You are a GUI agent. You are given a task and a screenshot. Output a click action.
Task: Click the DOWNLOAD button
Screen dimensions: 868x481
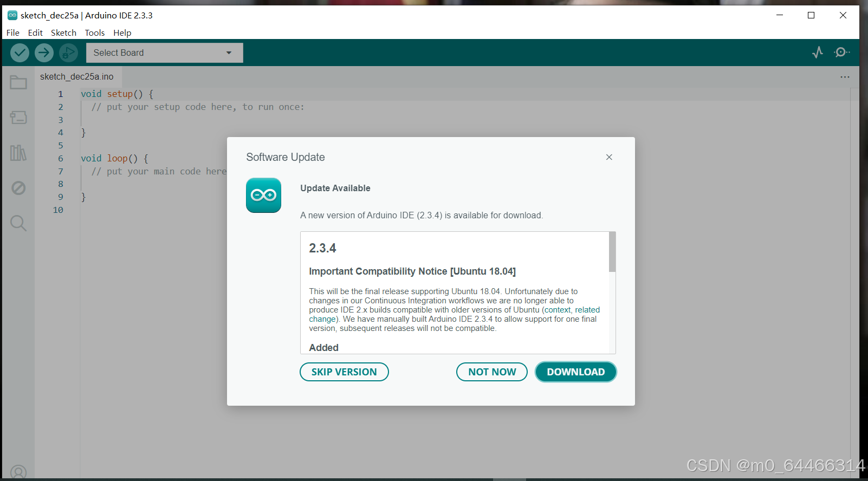tap(575, 372)
